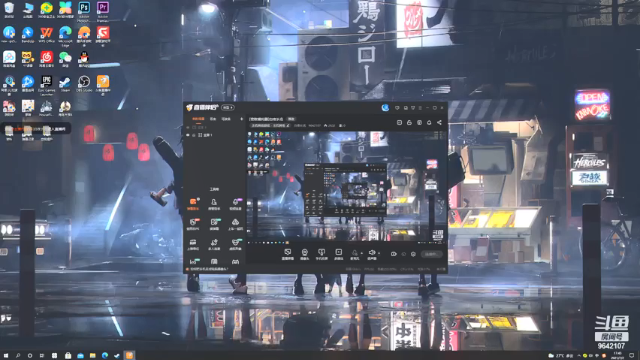The width and height of the screenshot is (640, 360).
Task: Click start streaming button at bottom right
Action: (431, 254)
